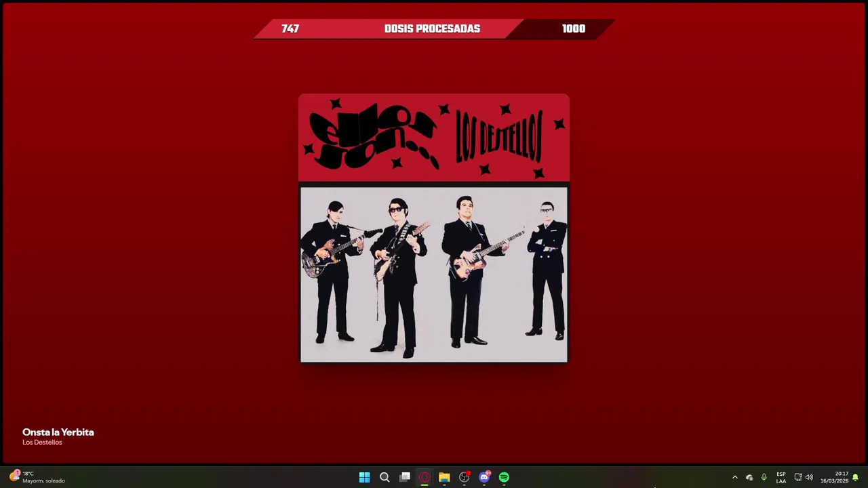Click the Dosis Procesadas progress bar
Viewport: 868px width, 488px height.
pos(434,29)
